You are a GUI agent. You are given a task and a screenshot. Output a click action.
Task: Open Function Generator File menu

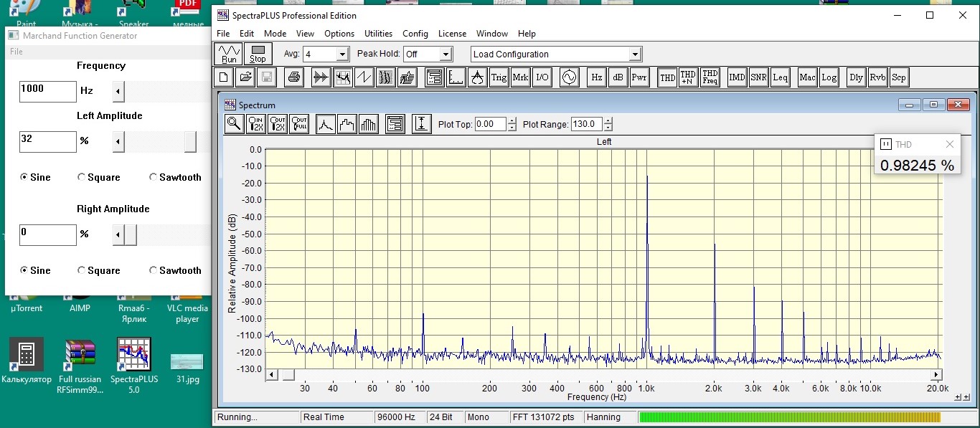[x=16, y=52]
